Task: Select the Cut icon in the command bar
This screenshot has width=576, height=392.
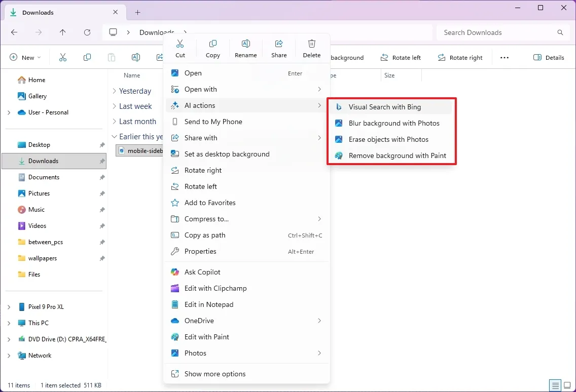Action: (180, 48)
